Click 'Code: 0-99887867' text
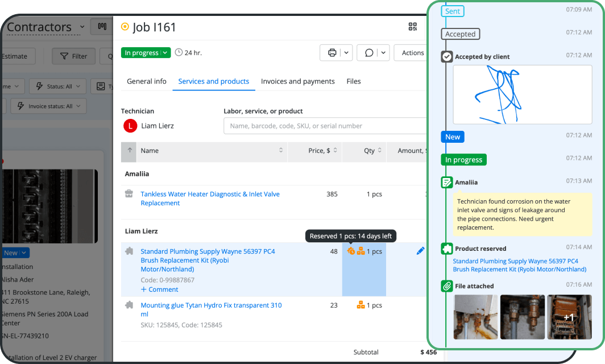The width and height of the screenshot is (605, 364). coord(167,280)
